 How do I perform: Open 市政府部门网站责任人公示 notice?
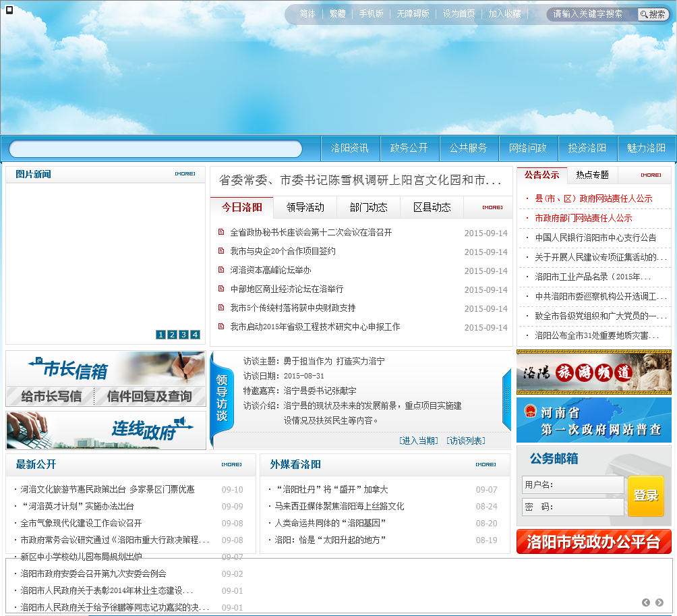583,218
